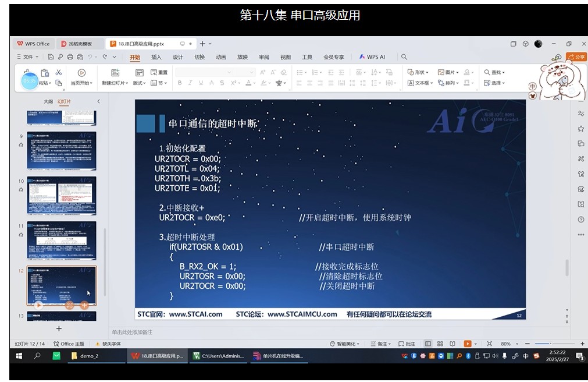Click the Clear Formatting eraser icon
Image resolution: width=588 pixels, height=382 pixels.
point(283,72)
